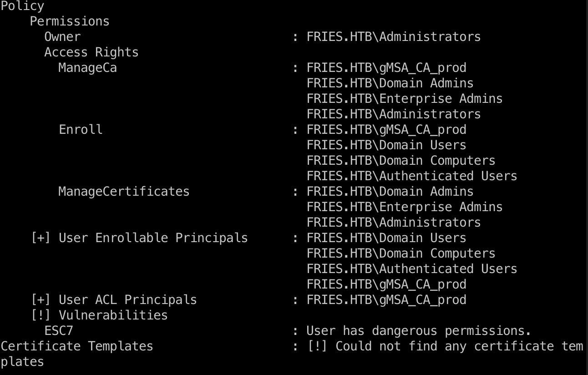Screen dimensions: 588x375
Task: Click the text User has dangerous permissions
Action: (419, 330)
